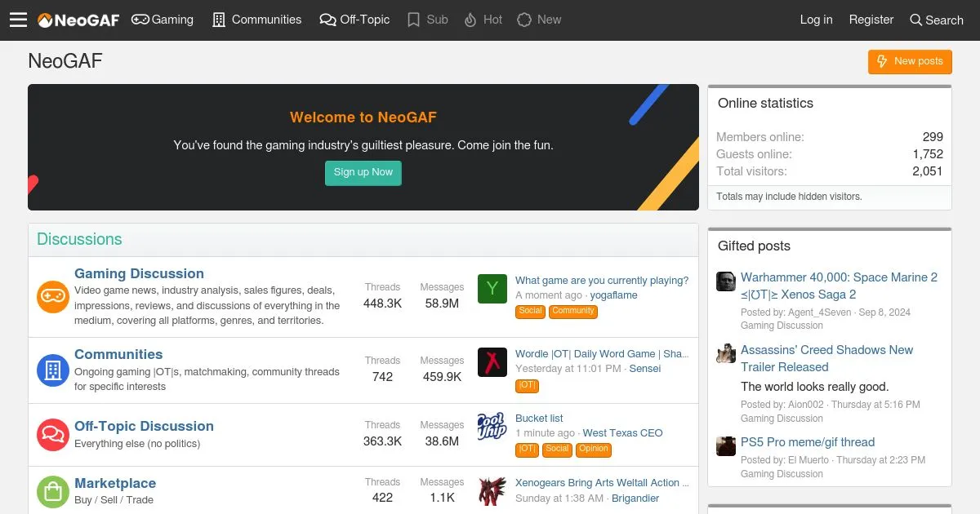This screenshot has width=980, height=514.
Task: Click Brigandier's avatar in Marketplace row
Action: pos(492,490)
